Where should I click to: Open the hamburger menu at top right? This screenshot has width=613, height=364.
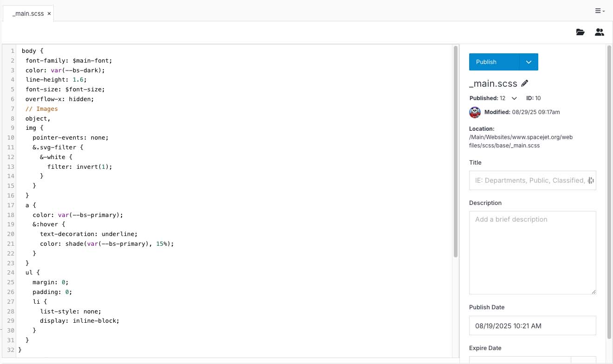point(600,11)
